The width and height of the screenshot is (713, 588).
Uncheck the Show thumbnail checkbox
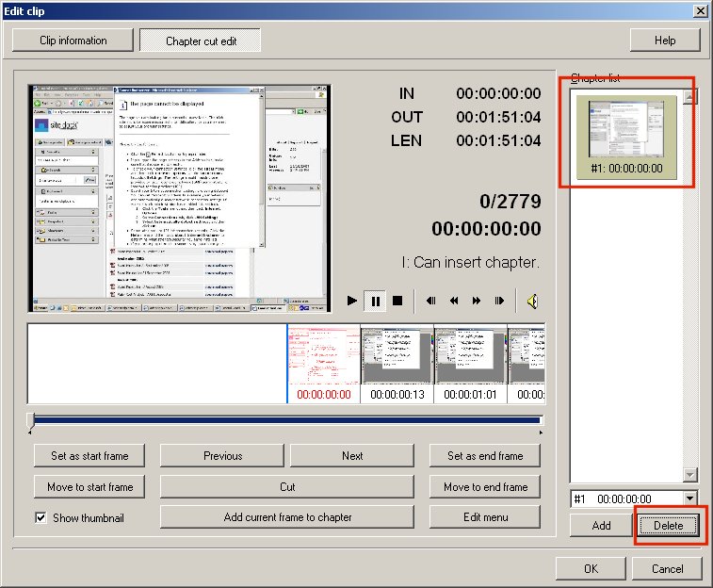click(41, 517)
